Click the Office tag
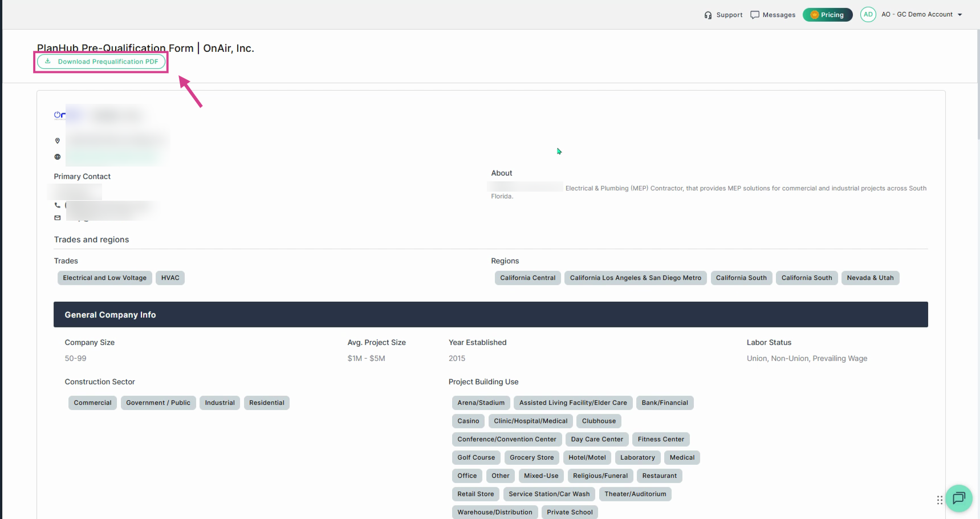 [x=467, y=476]
